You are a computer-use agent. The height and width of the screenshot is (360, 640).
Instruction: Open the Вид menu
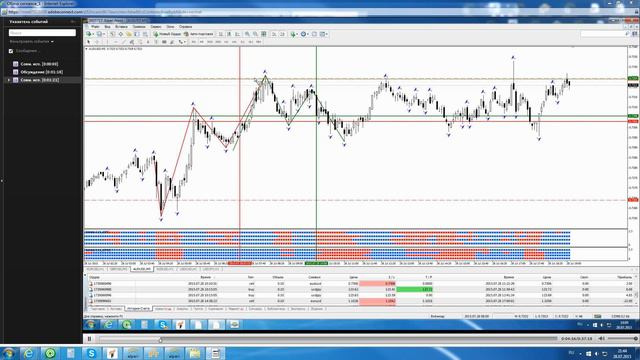point(107,27)
